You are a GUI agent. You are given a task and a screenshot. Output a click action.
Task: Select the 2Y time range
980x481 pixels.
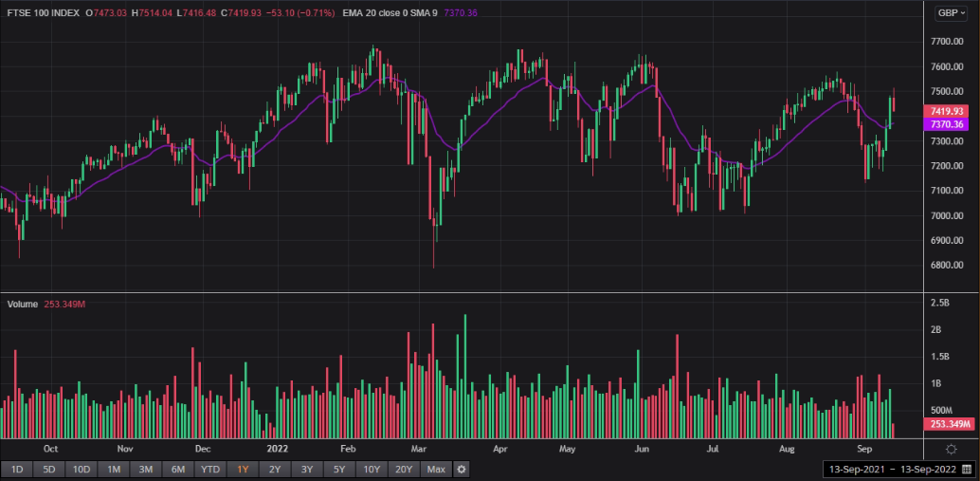275,469
